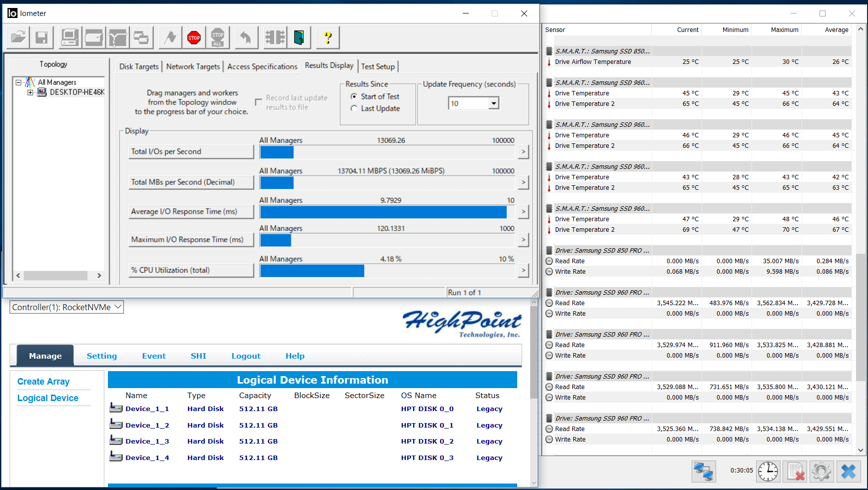
Task: Switch to Network Targets tab
Action: (x=193, y=66)
